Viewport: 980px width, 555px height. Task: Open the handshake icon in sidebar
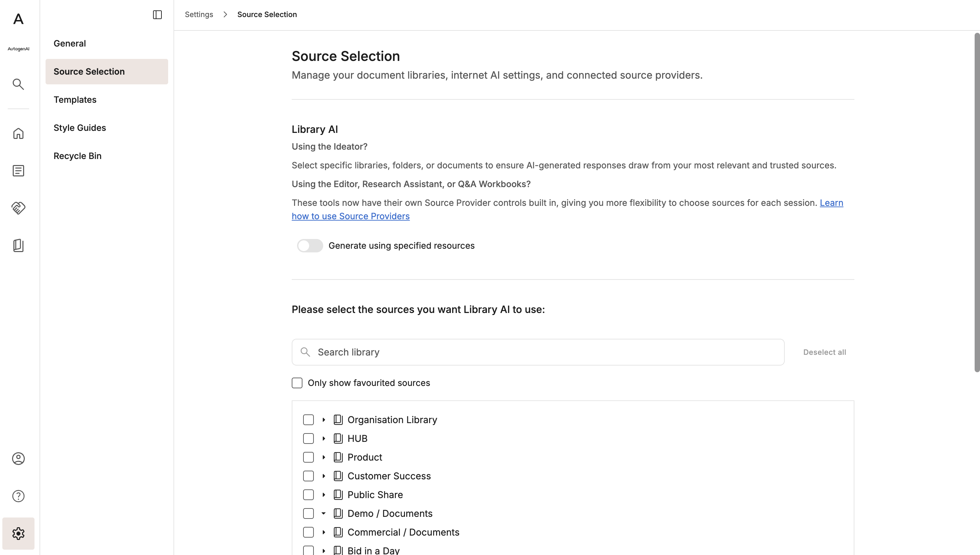[18, 208]
